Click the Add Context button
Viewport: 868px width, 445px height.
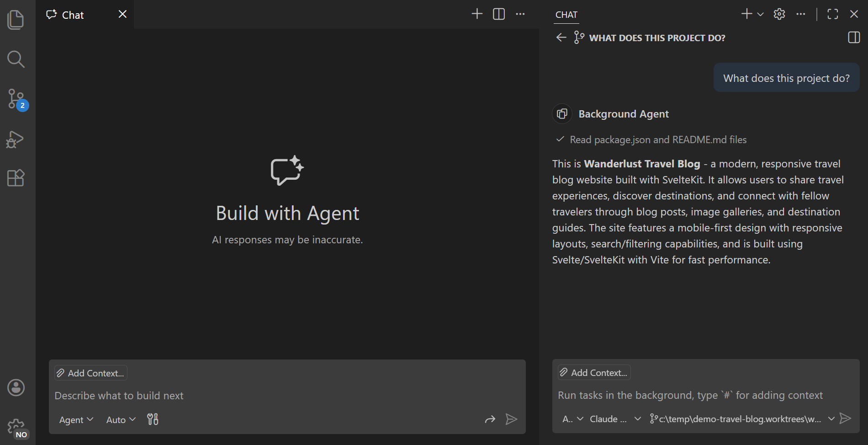click(90, 373)
